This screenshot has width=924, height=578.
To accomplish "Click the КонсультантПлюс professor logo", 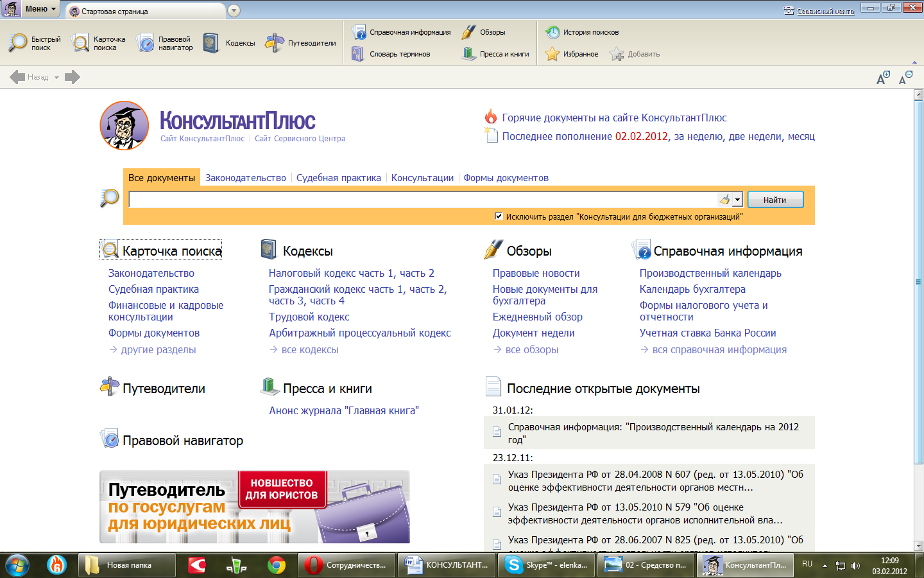I will pyautogui.click(x=124, y=125).
